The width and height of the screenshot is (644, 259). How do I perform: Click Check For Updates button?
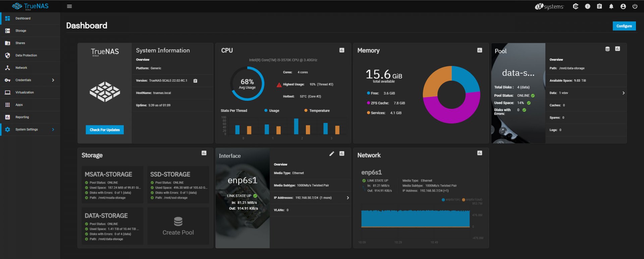coord(105,130)
